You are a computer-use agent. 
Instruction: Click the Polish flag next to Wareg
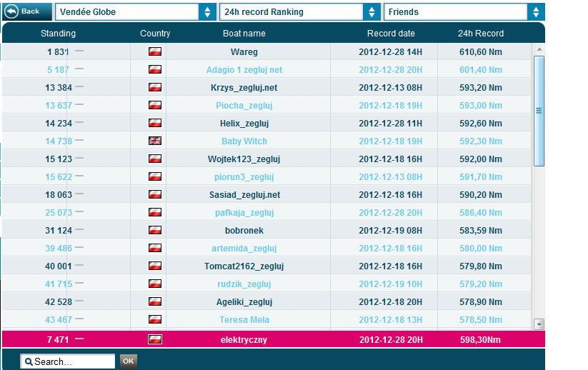tap(155, 52)
